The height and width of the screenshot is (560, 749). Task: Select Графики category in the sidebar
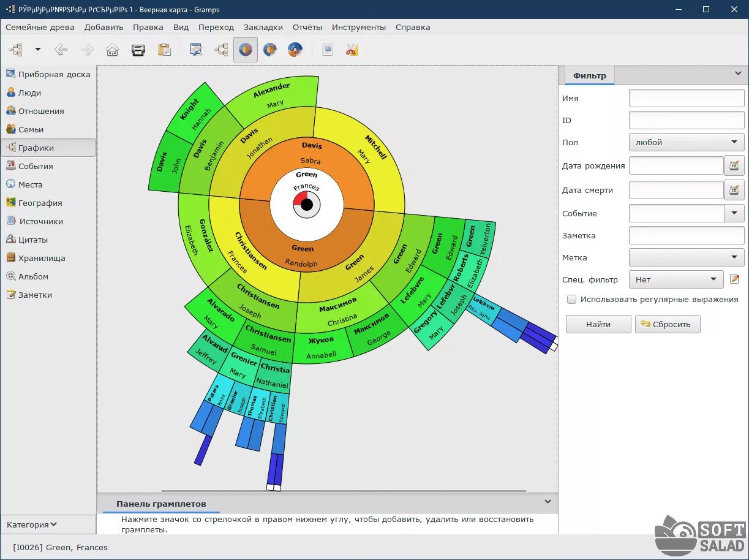point(48,148)
